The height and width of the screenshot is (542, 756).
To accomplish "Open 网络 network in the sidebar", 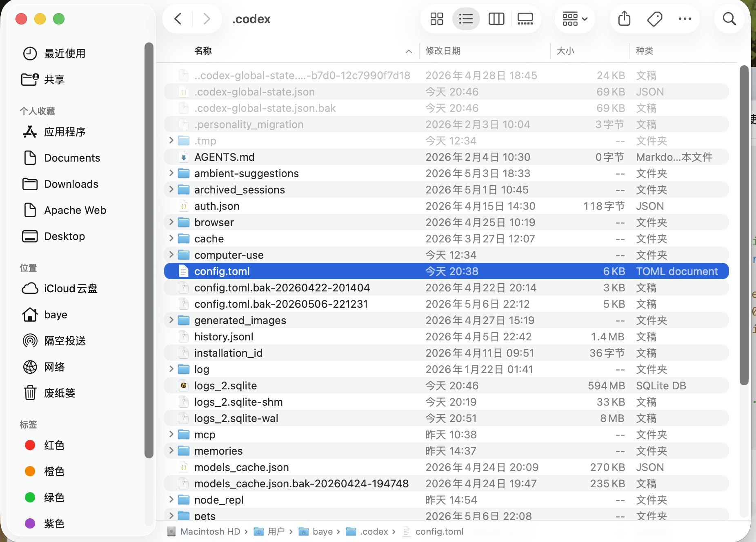I will pos(44,367).
